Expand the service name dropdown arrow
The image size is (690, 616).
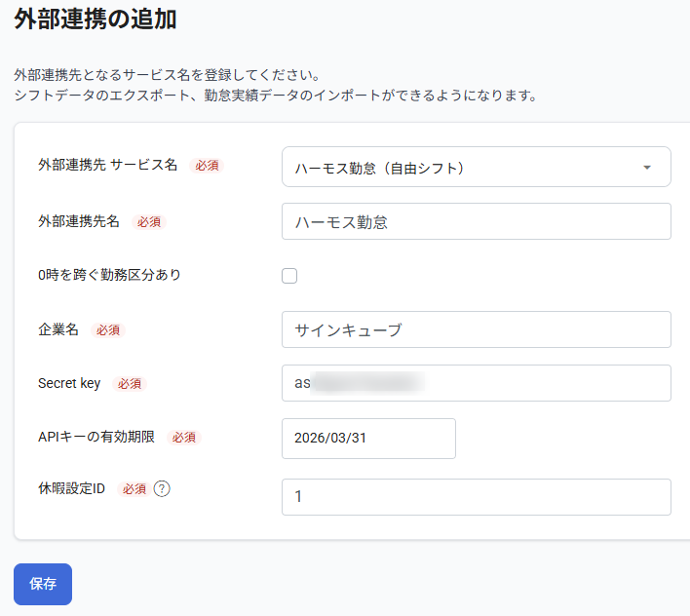647,168
